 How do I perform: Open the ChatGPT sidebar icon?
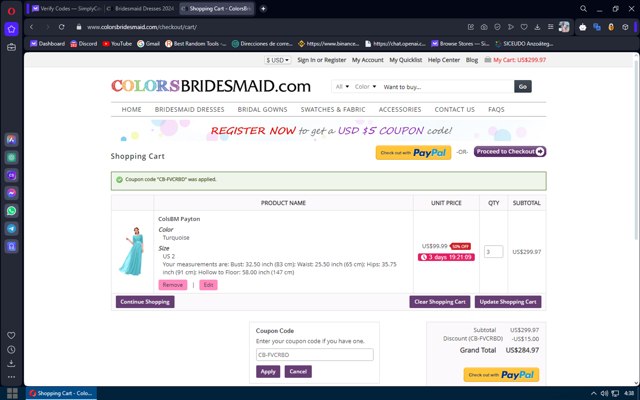(11, 158)
